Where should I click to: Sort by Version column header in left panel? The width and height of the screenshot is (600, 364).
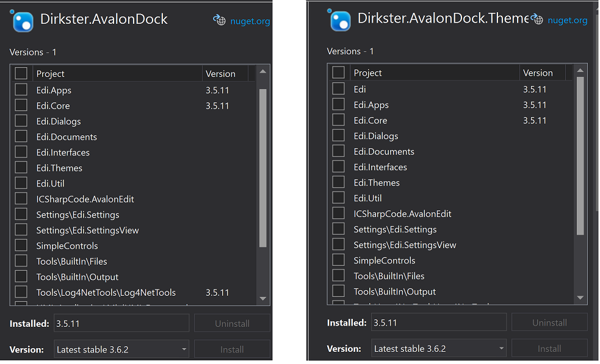pyautogui.click(x=225, y=73)
